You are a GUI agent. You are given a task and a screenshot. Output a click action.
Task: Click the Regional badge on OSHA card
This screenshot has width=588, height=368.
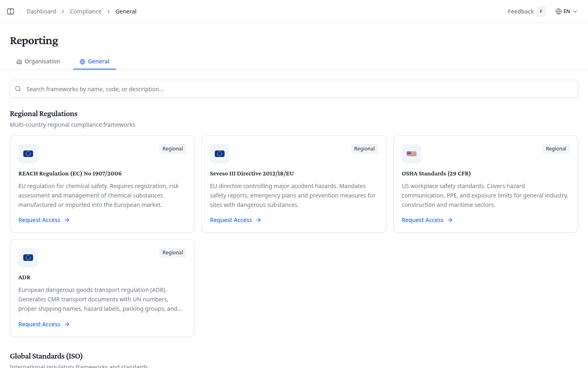click(x=556, y=148)
